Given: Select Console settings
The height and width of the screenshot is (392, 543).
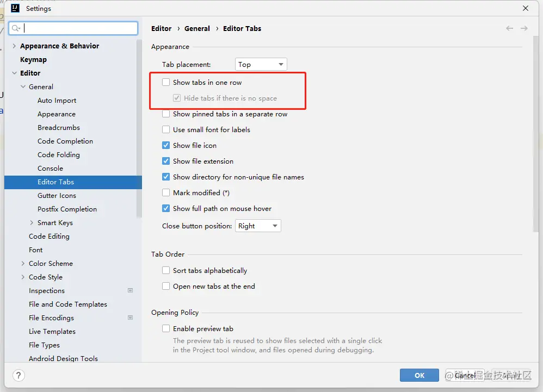Looking at the screenshot, I should coord(50,168).
